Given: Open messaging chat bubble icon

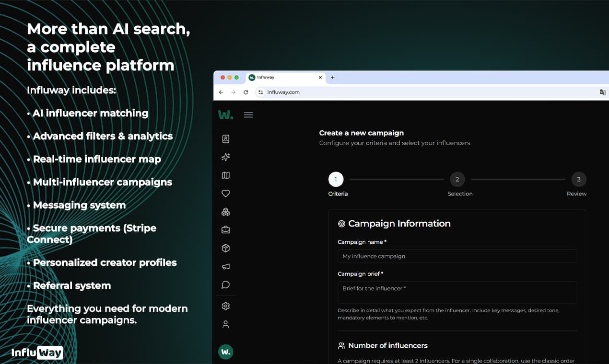Looking at the screenshot, I should tap(226, 285).
